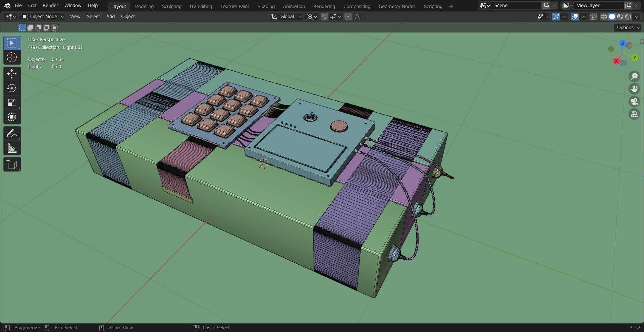Viewport: 644px width, 332px height.
Task: Select the Move tool in the toolbar
Action: [x=12, y=74]
